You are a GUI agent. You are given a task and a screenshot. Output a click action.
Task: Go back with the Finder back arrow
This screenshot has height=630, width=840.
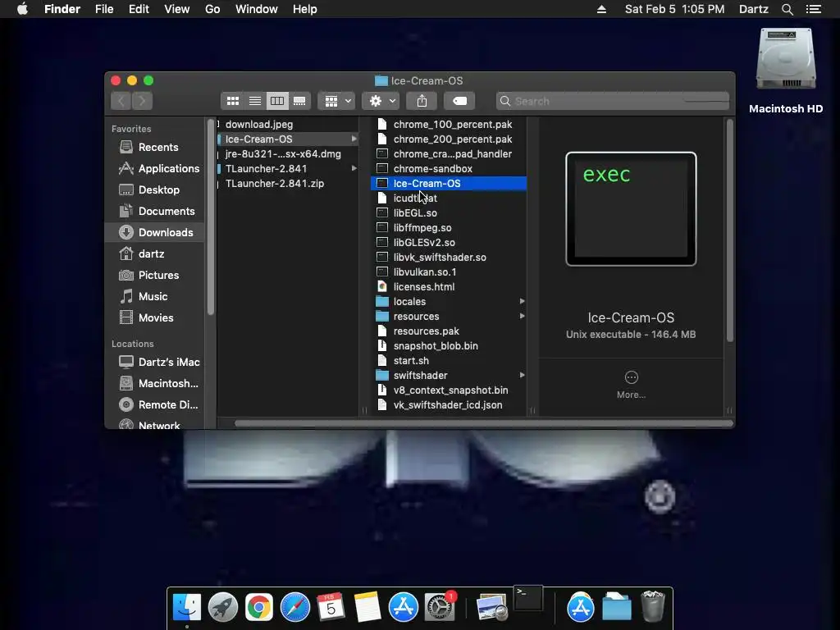point(121,101)
